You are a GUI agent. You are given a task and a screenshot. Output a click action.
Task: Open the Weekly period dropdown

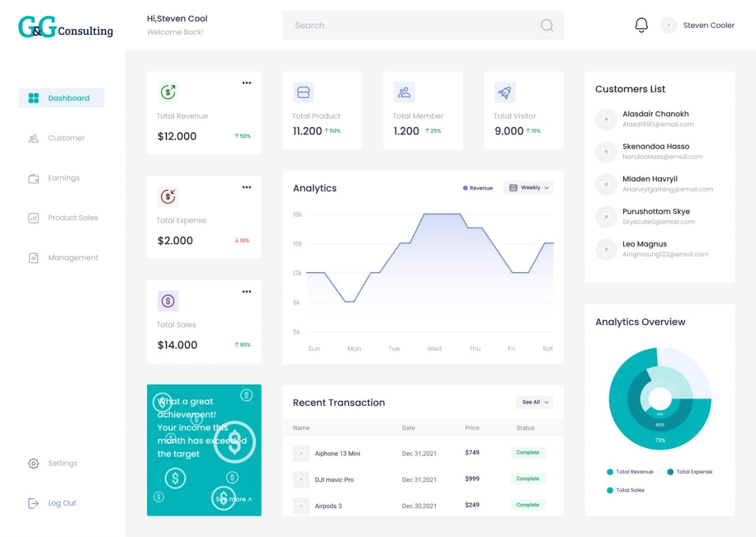[529, 188]
